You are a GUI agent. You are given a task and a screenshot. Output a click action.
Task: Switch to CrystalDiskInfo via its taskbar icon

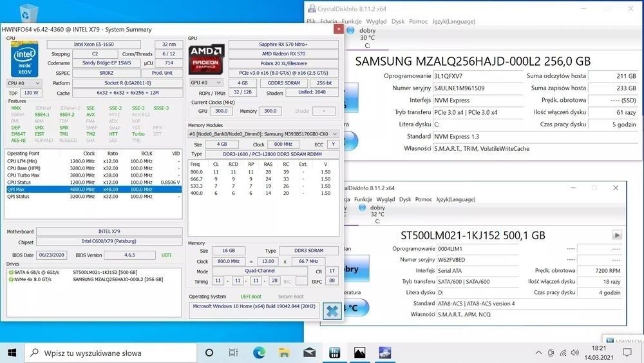(385, 353)
